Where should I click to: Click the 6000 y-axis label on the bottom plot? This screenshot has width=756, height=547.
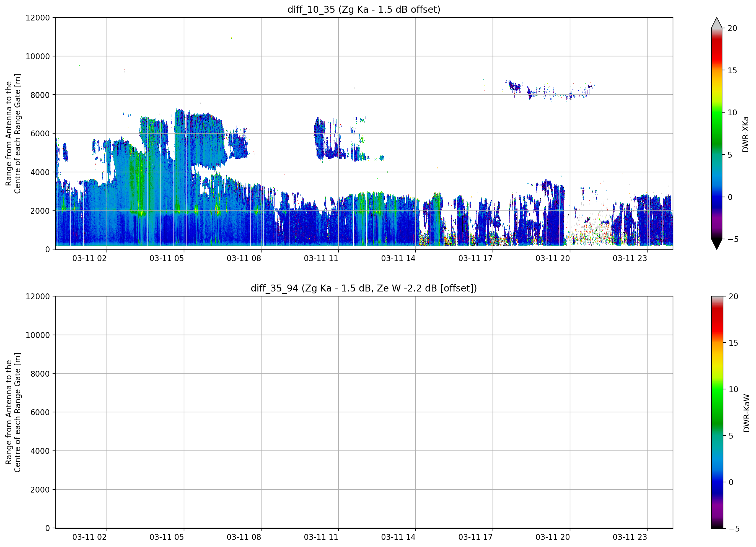click(40, 412)
